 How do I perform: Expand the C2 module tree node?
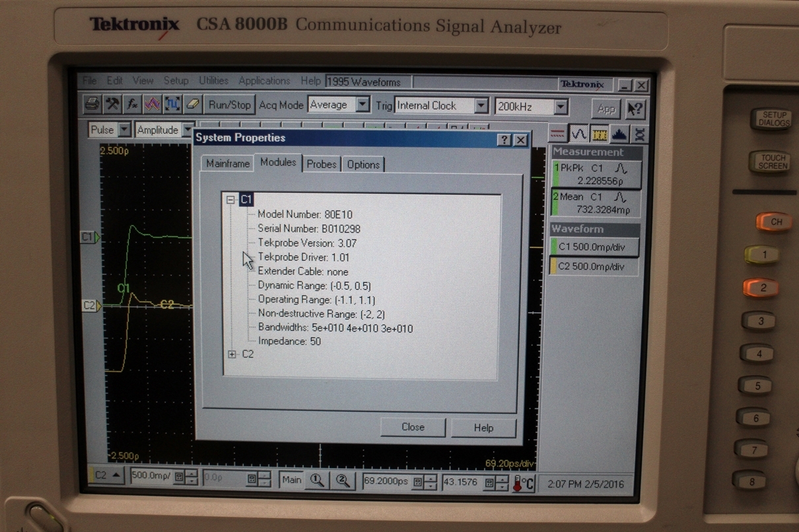pyautogui.click(x=232, y=354)
